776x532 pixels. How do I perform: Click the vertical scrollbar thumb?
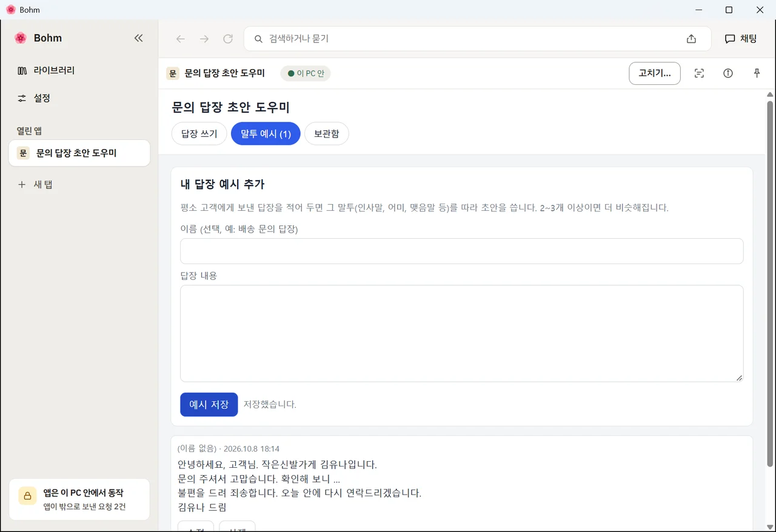point(770,284)
